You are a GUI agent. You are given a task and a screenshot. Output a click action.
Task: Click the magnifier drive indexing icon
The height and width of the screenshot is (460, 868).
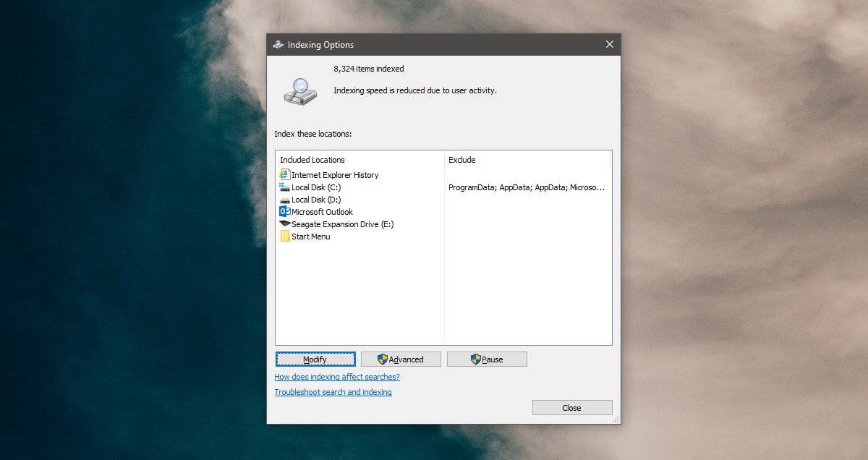click(x=300, y=92)
